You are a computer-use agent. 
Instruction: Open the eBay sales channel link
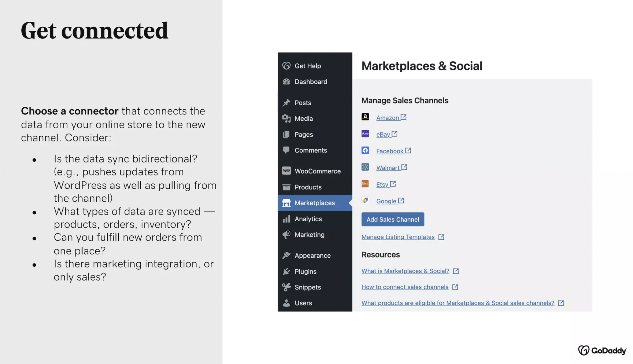pos(387,134)
